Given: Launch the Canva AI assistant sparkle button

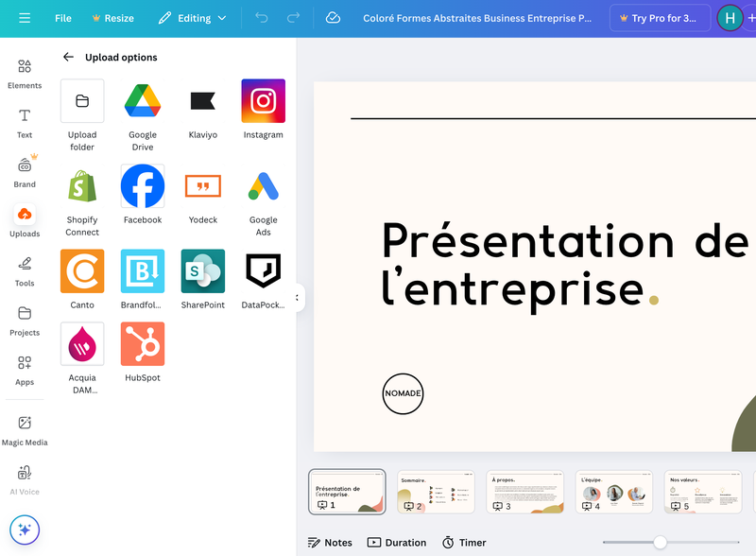Looking at the screenshot, I should point(25,530).
